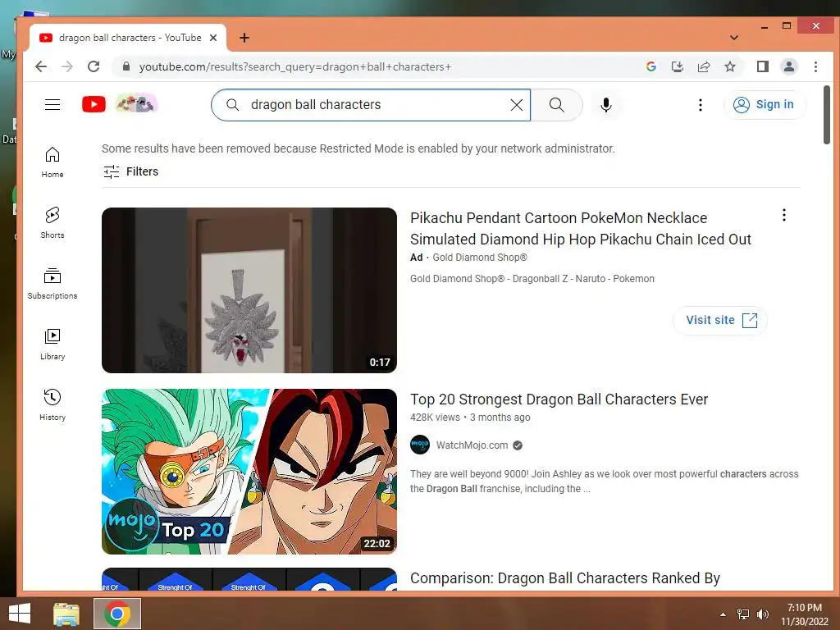
Task: Open the Chrome three-dot menu
Action: [x=815, y=66]
